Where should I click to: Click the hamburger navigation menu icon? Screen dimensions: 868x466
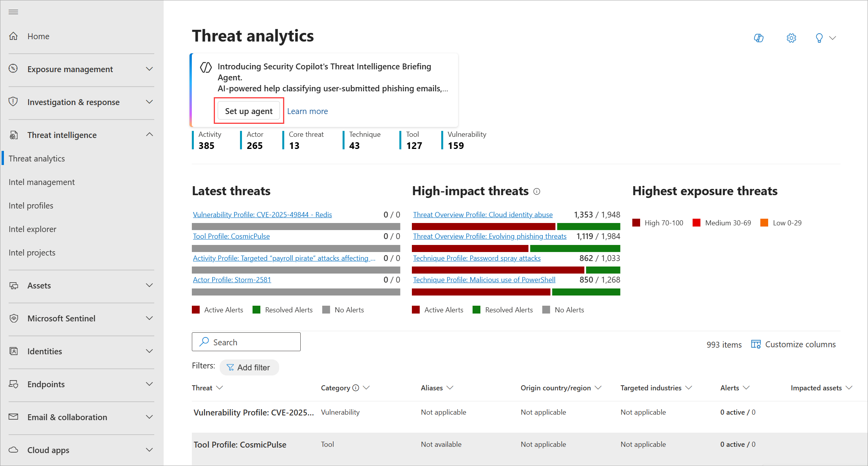(13, 12)
